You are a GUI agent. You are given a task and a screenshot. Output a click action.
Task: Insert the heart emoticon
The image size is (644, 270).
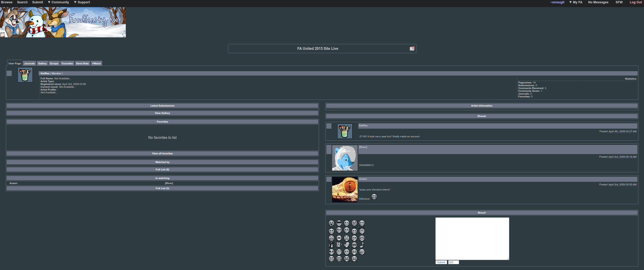[x=347, y=245]
